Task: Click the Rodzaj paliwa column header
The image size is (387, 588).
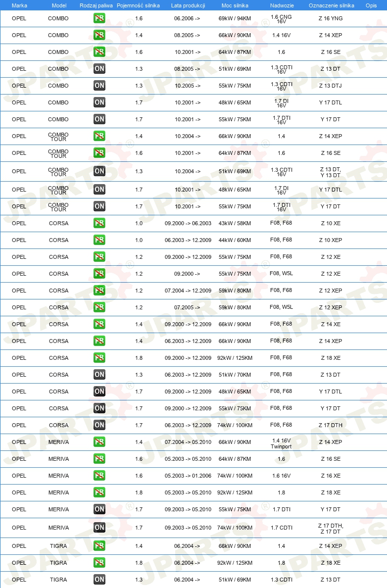Action: point(96,5)
